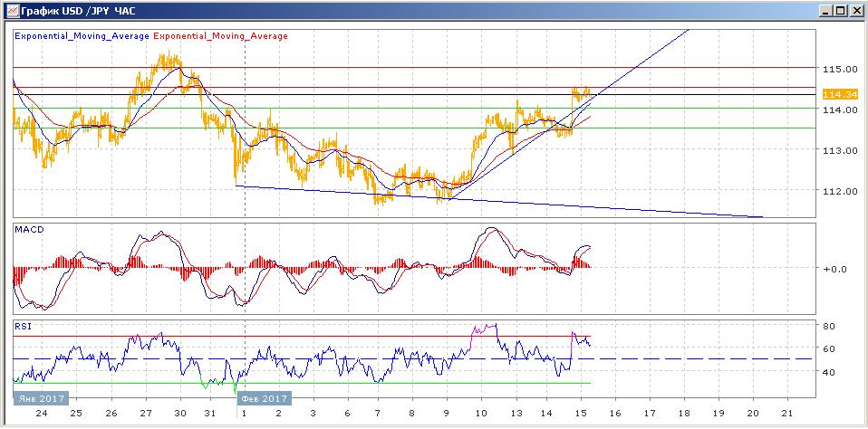Click the 'Янв 2017' month marker
The height and width of the screenshot is (429, 868).
coord(40,398)
